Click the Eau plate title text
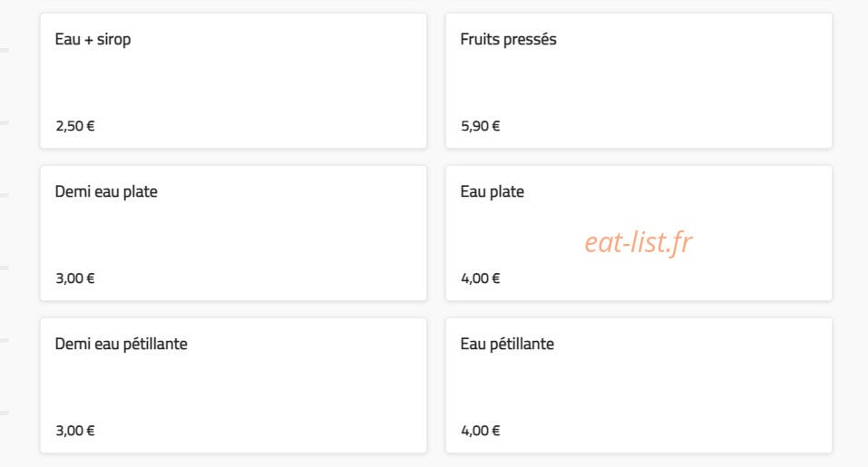The height and width of the screenshot is (467, 868). 493,192
